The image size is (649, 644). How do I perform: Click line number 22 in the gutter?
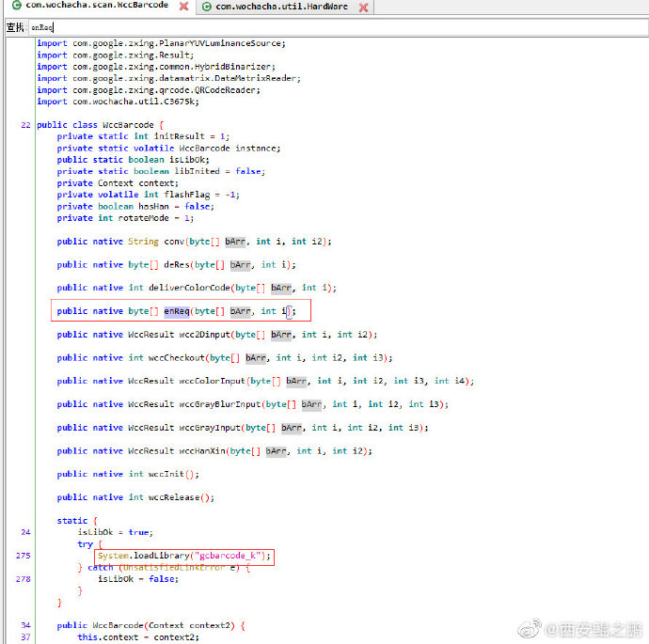pos(25,125)
